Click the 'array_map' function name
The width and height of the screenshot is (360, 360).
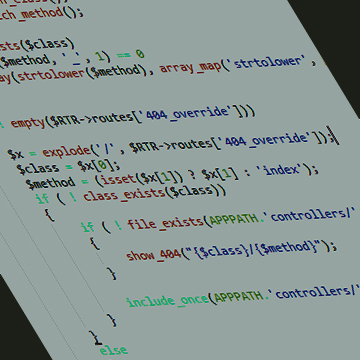click(190, 66)
